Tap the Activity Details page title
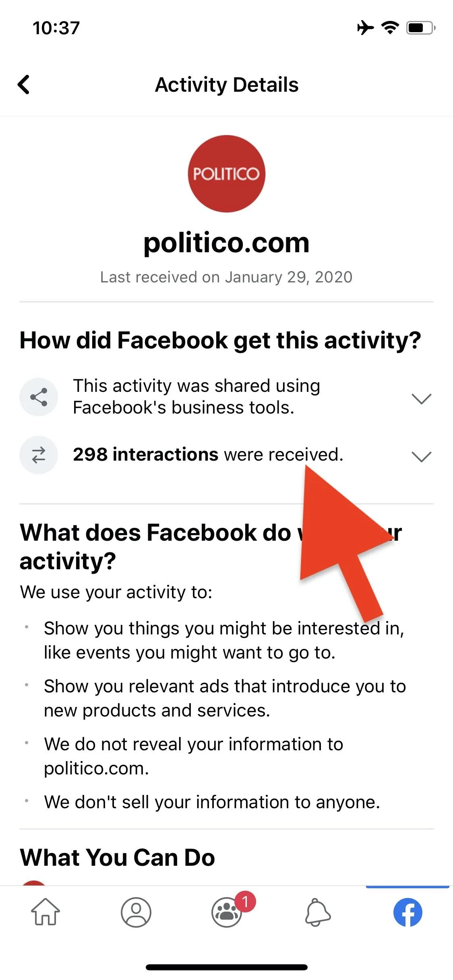The width and height of the screenshot is (453, 980). tap(227, 85)
